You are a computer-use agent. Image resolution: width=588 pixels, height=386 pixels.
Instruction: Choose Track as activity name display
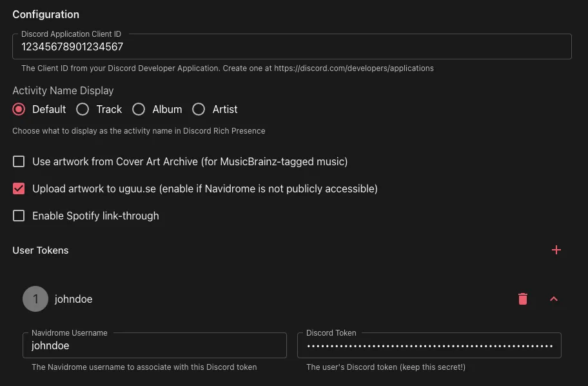pos(83,109)
